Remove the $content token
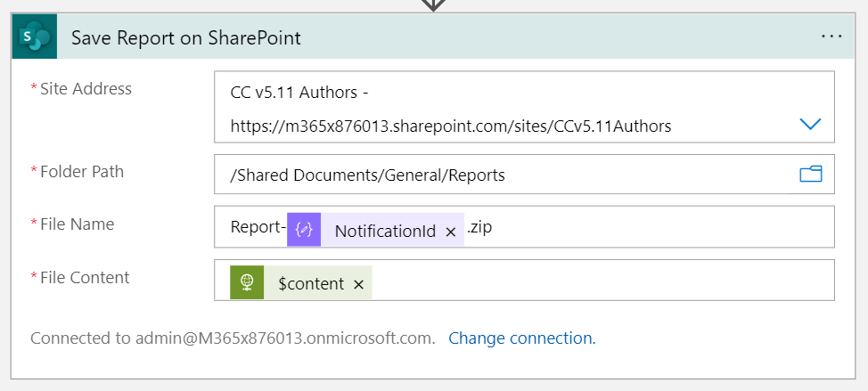Screen dimensions: 868x391 tap(359, 285)
